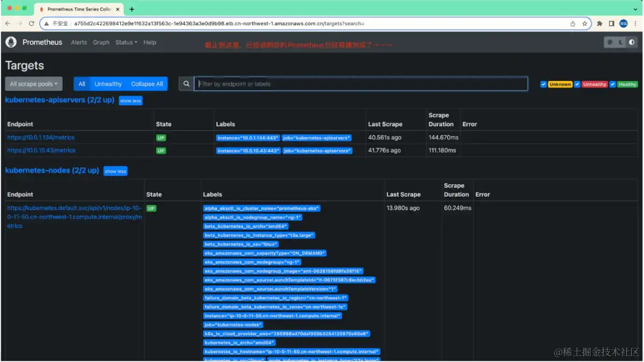
Task: Open Chrome's three-dot menu
Action: pyautogui.click(x=635, y=24)
